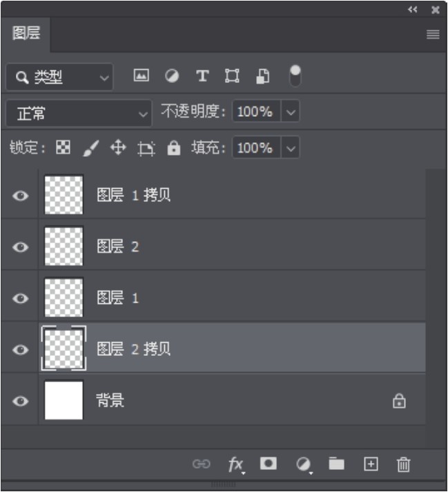This screenshot has width=448, height=492.
Task: Add layer mask button
Action: coord(269,464)
